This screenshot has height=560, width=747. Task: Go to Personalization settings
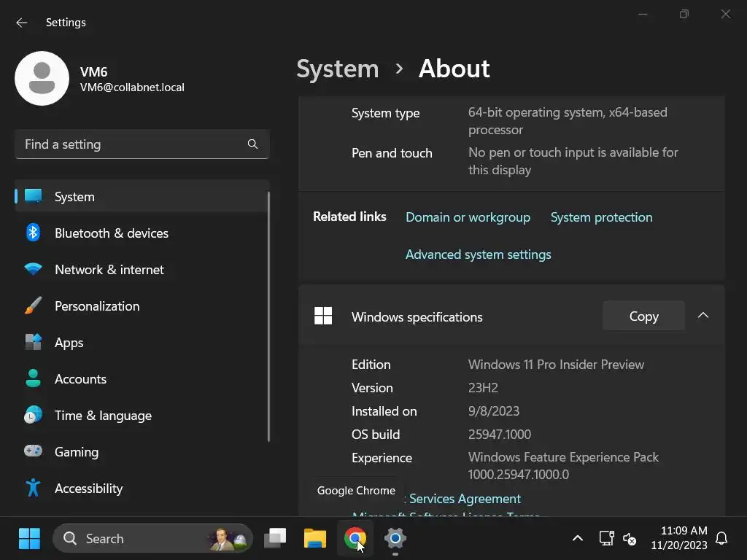[x=142, y=306]
